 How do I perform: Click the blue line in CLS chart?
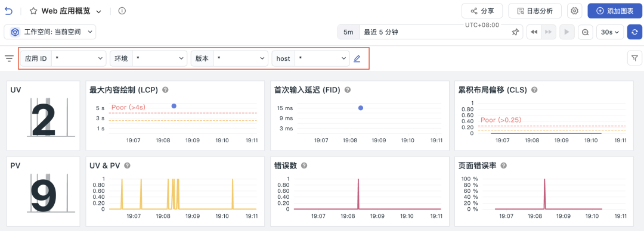546,133
